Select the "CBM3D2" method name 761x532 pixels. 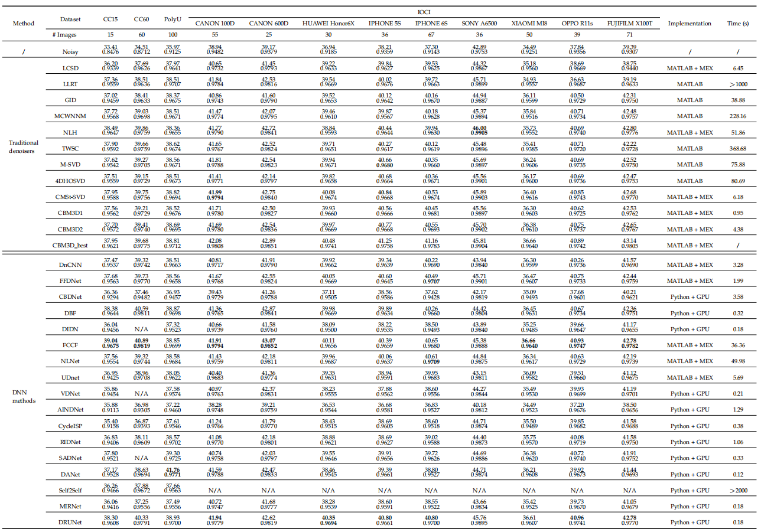70,229
